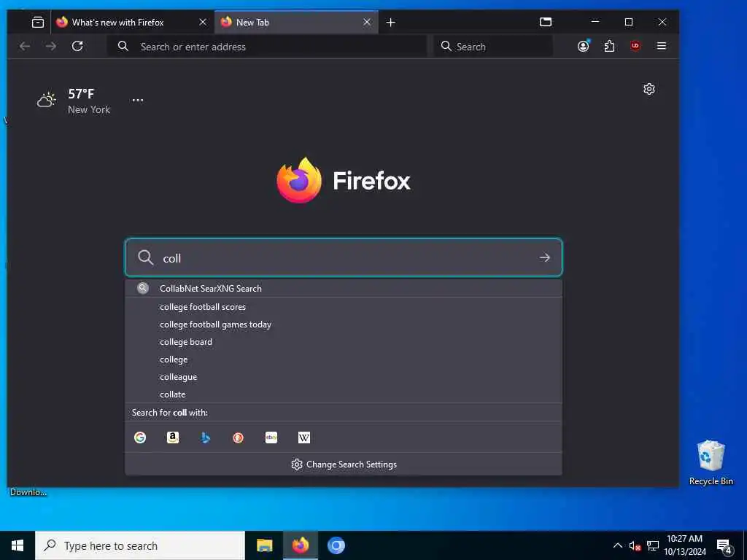Switch to What's new with Firefox tab

coord(132,22)
